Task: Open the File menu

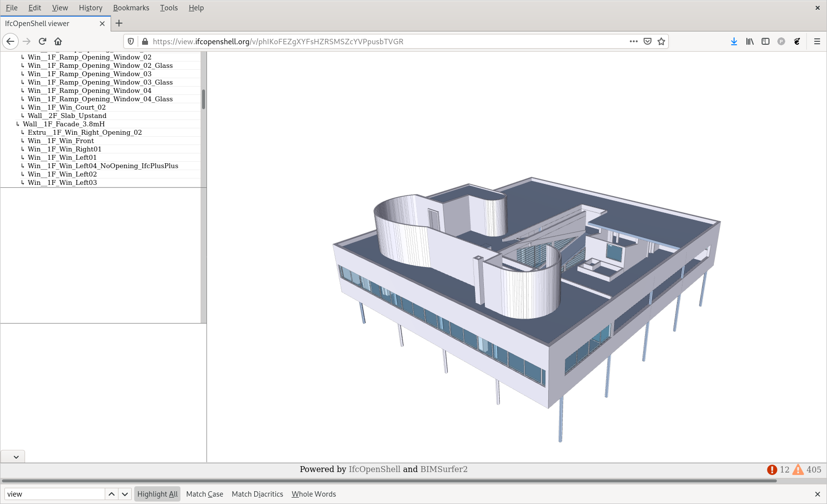Action: pos(12,8)
